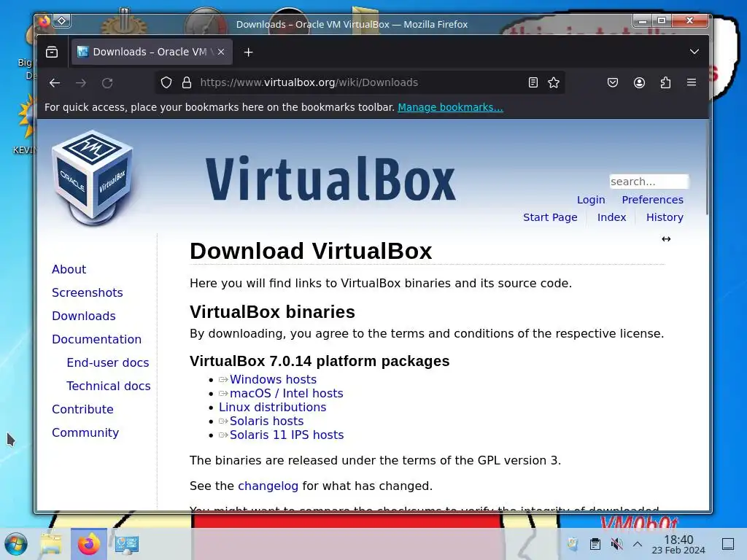The image size is (747, 560).
Task: Toggle reader view icon
Action: [x=533, y=82]
